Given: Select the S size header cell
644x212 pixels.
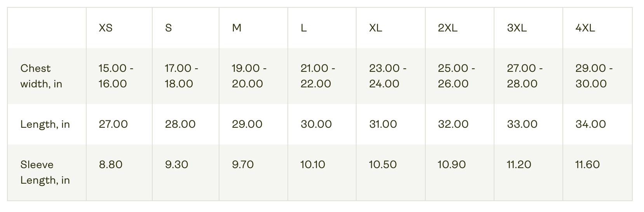Looking at the screenshot, I should point(169,28).
